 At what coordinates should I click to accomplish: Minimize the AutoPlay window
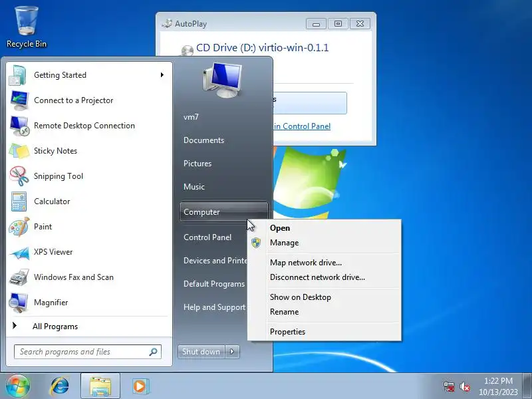pos(316,24)
